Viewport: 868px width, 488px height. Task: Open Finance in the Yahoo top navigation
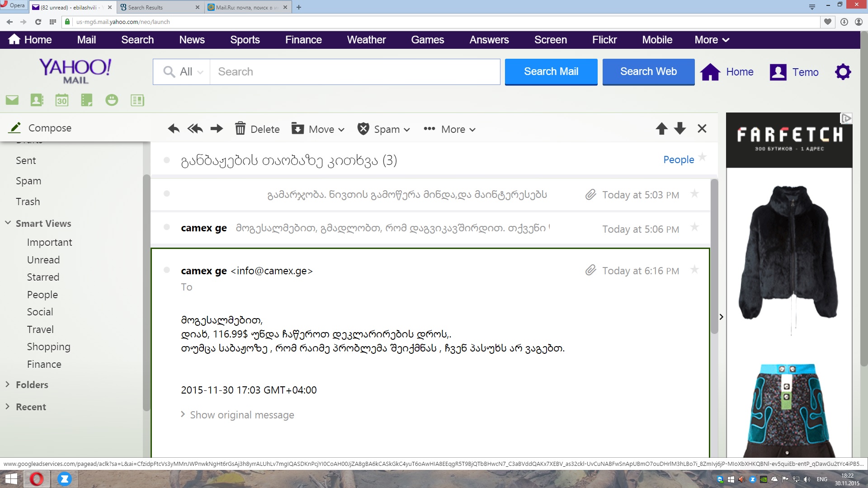pos(303,40)
